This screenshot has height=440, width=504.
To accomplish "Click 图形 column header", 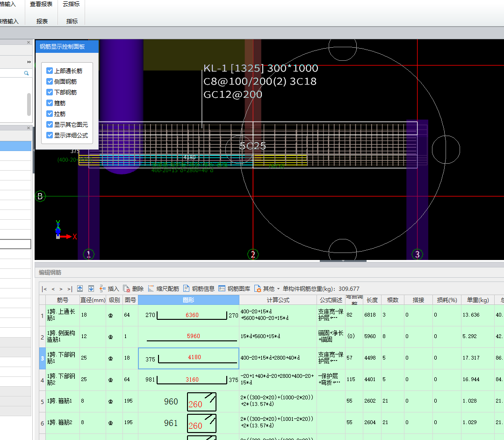I will tap(189, 300).
